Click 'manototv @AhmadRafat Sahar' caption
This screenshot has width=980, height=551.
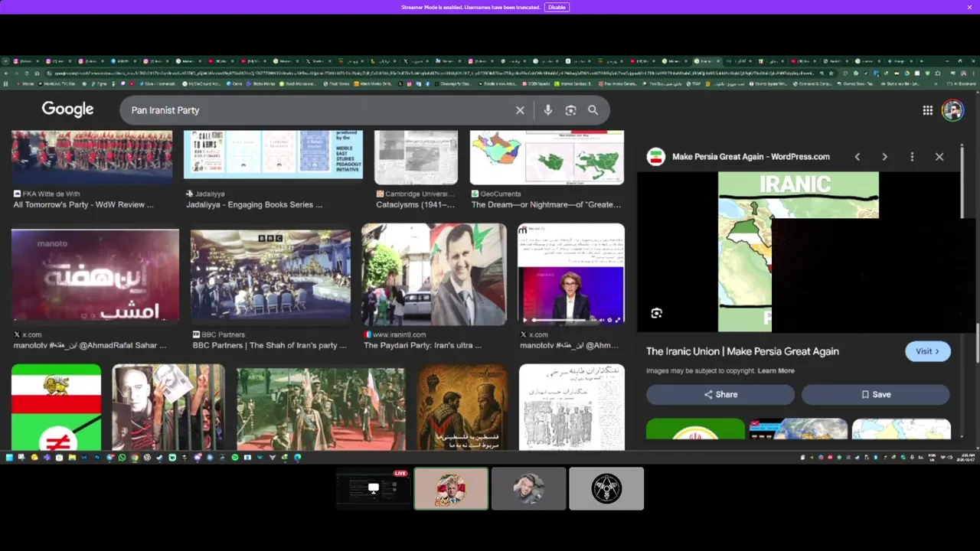(x=90, y=345)
